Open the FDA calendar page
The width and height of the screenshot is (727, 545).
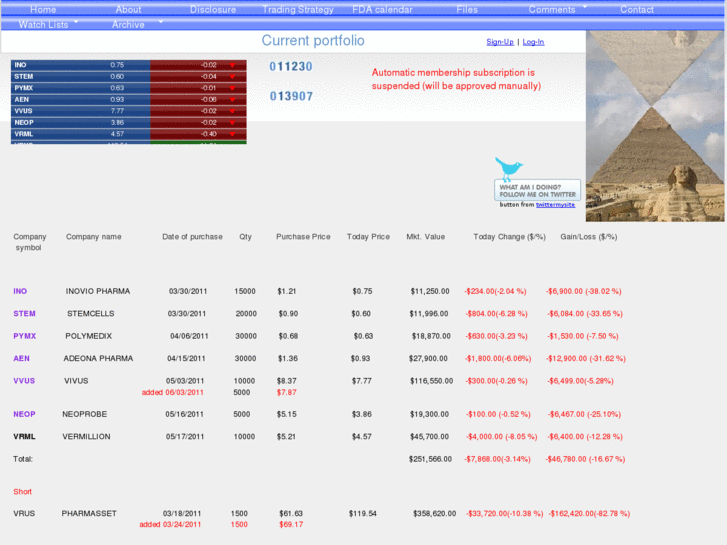pyautogui.click(x=382, y=9)
